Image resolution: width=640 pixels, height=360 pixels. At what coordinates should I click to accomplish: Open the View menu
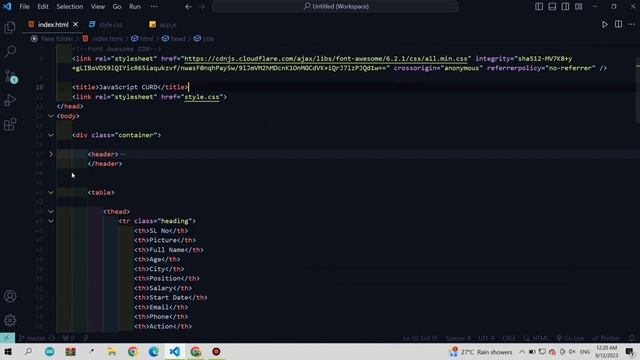tap(98, 7)
